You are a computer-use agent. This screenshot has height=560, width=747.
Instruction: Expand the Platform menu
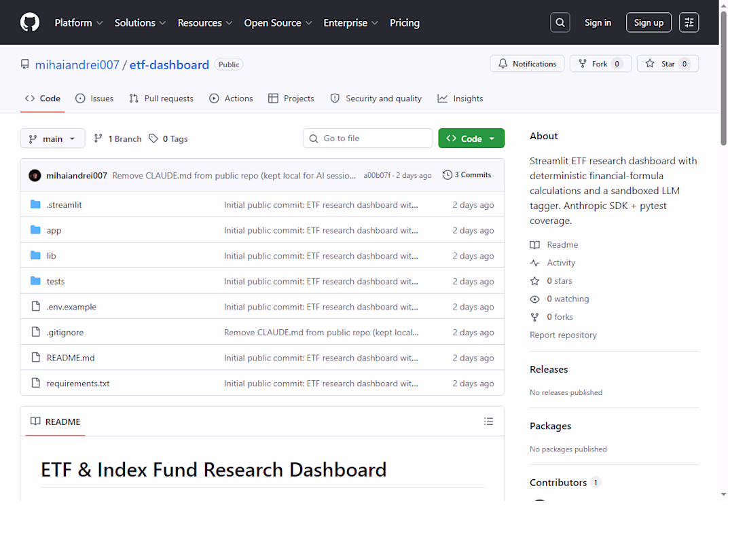(x=79, y=23)
